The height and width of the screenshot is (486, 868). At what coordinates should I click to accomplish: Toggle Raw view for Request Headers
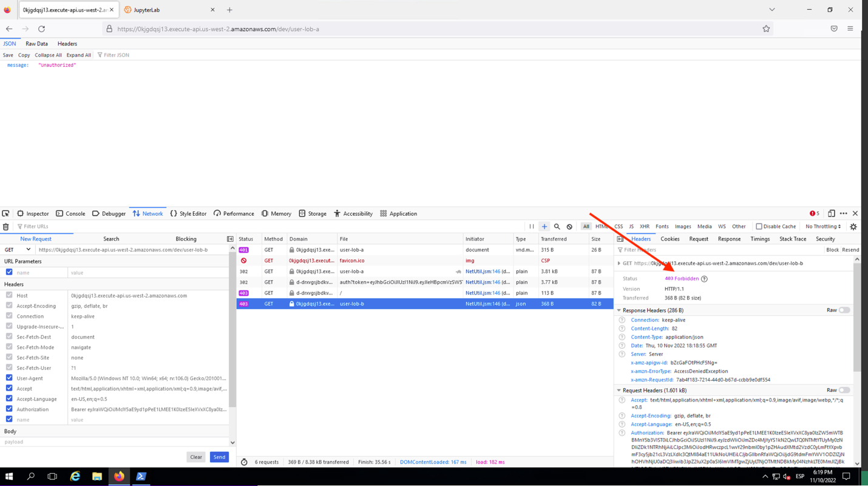pos(844,391)
